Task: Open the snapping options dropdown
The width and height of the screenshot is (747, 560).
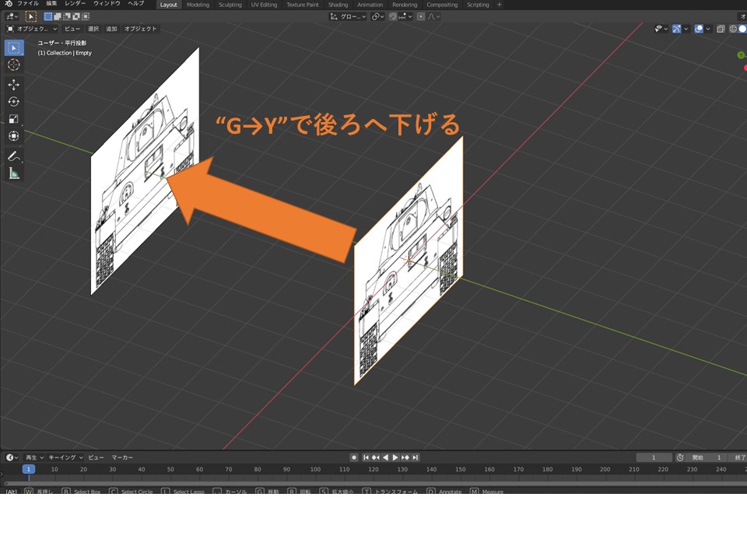Action: [405, 16]
